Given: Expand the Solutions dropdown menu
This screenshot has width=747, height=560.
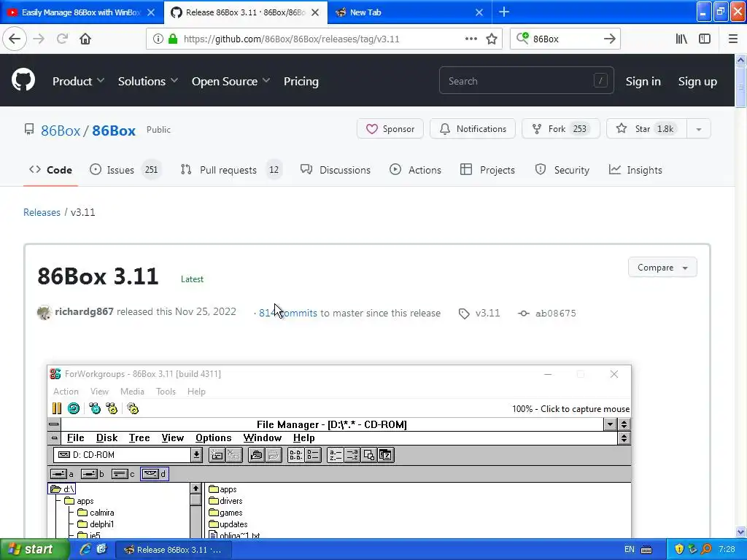Looking at the screenshot, I should click(x=147, y=82).
